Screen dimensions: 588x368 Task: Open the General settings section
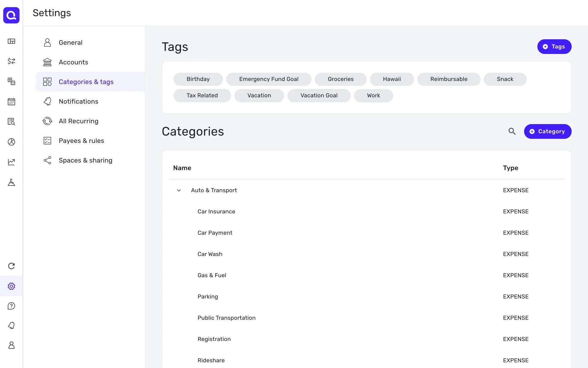[70, 43]
